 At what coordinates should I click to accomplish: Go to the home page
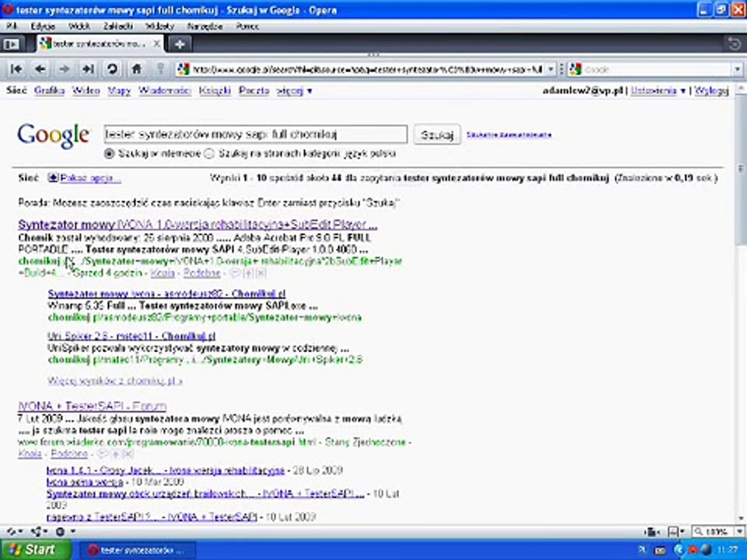coord(136,69)
